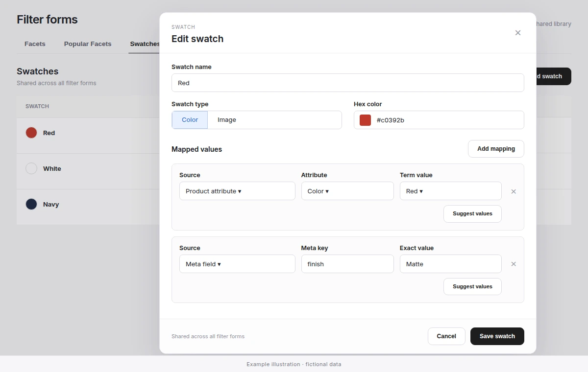This screenshot has height=372, width=588.
Task: Focus the Meta key field
Action: [347, 264]
